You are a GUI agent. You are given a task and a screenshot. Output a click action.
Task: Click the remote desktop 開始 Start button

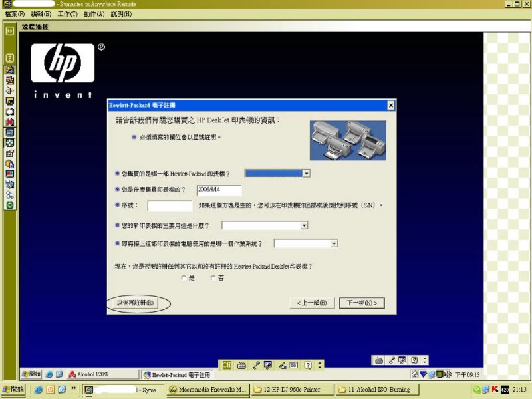(31, 374)
